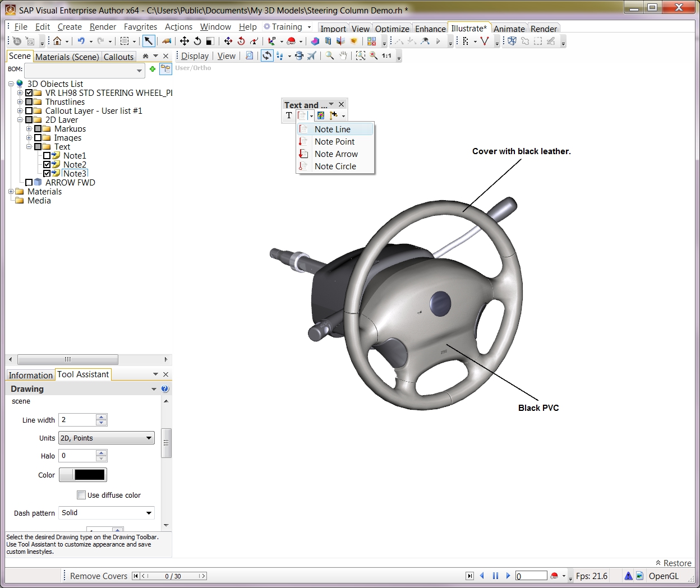
Task: Click the frame number field in status bar
Action: pos(531,576)
